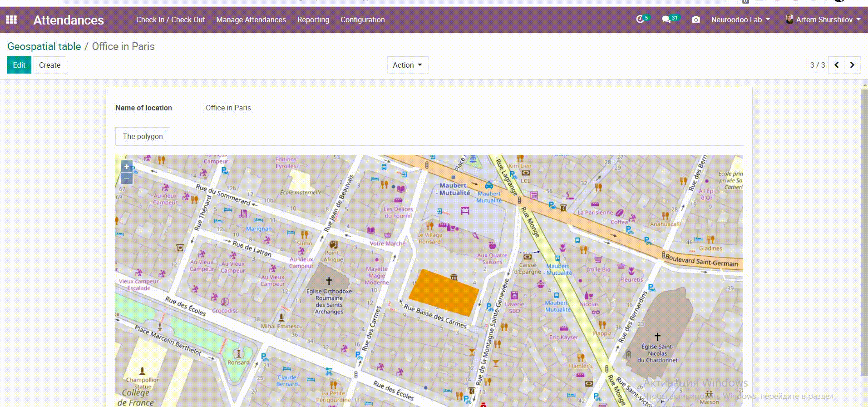Click the Office in Paris name value
The width and height of the screenshot is (868, 407).
click(x=228, y=108)
